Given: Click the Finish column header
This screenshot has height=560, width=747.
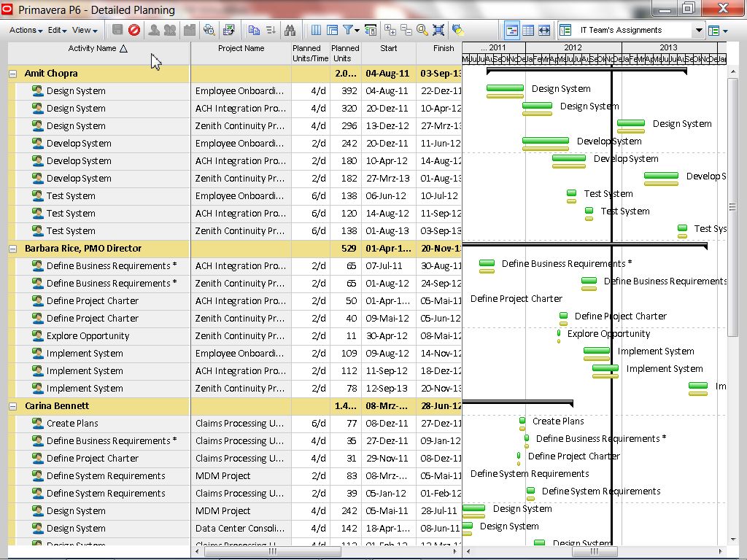Looking at the screenshot, I should [440, 53].
